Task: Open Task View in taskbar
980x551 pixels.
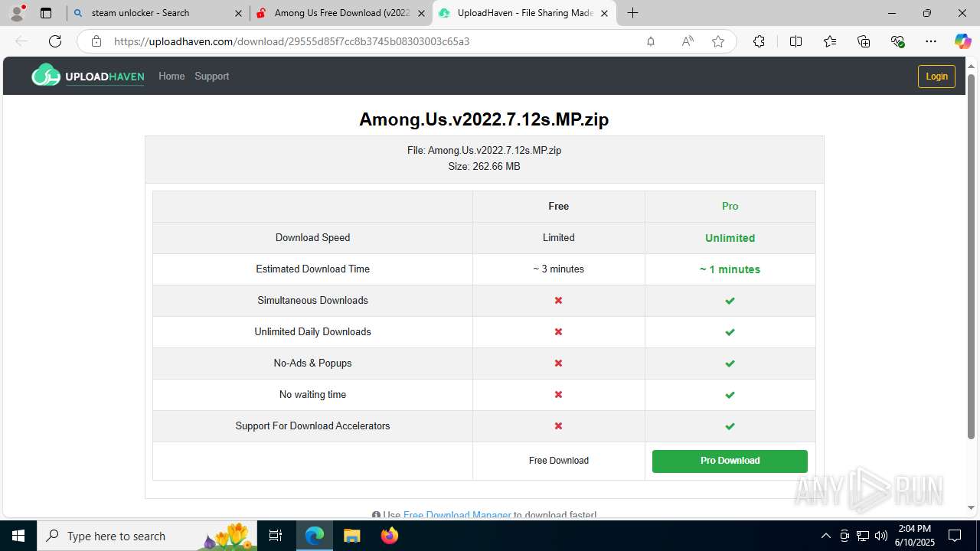Action: pyautogui.click(x=276, y=536)
